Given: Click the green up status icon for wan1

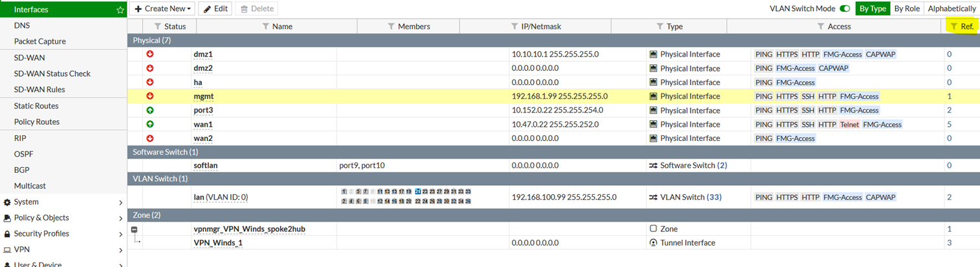Looking at the screenshot, I should point(150,124).
